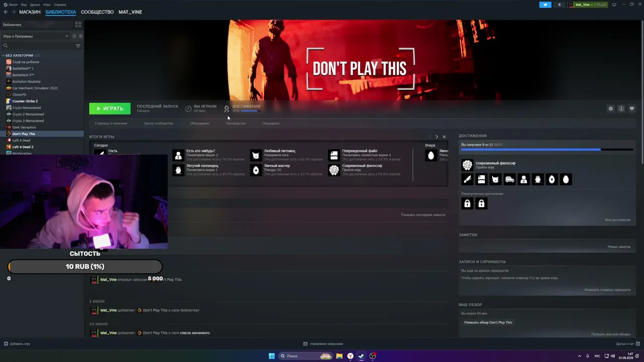Screen dimensions: 644x362
Task: Sort library by recent activity clock icon
Action: [x=74, y=36]
